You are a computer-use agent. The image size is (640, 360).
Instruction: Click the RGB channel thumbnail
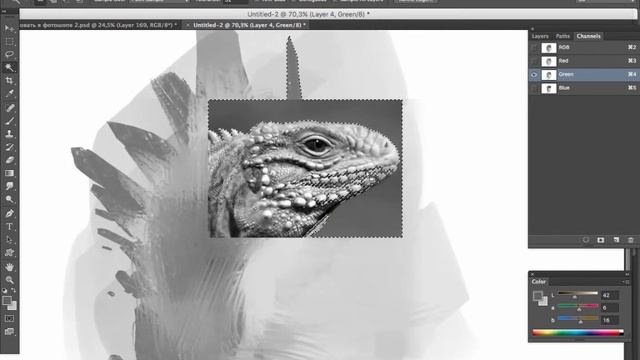pos(549,48)
